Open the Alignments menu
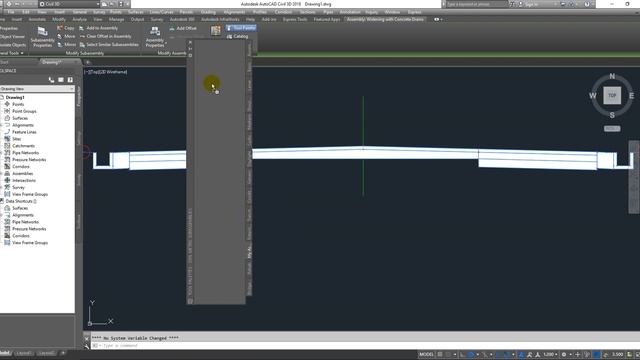This screenshot has height=360, width=640. tap(234, 12)
